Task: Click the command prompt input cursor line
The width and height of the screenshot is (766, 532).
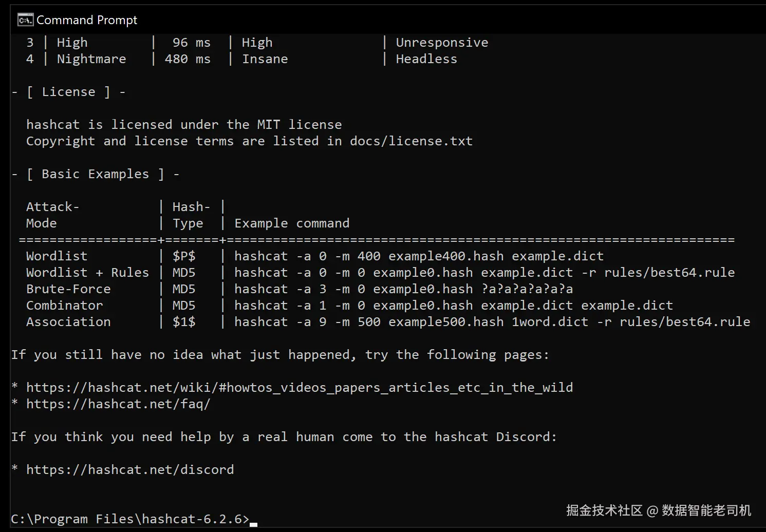Action: click(x=253, y=520)
